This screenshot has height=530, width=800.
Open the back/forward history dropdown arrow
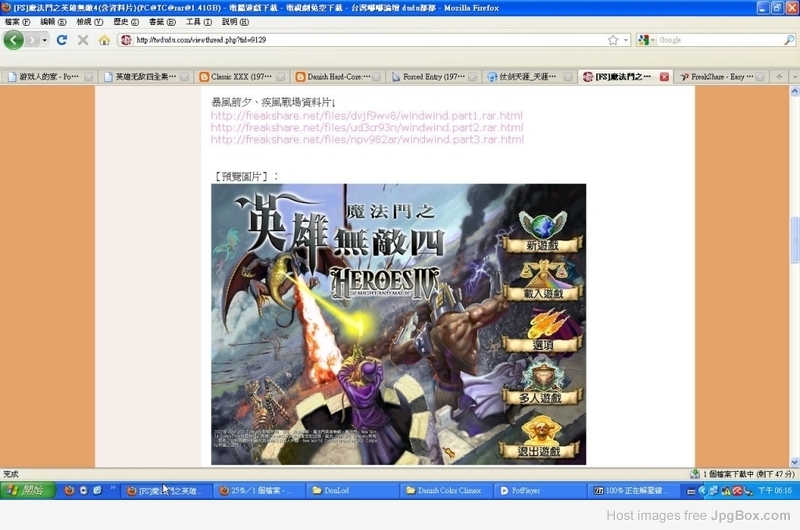[45, 40]
